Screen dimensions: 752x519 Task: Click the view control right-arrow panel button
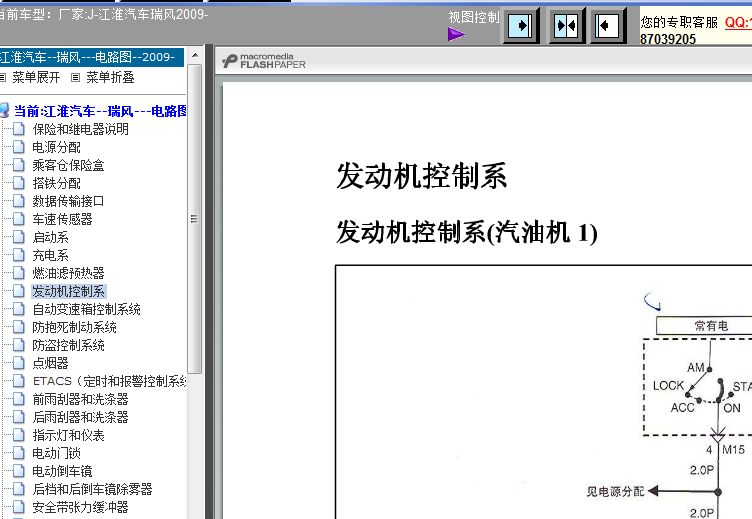click(520, 25)
